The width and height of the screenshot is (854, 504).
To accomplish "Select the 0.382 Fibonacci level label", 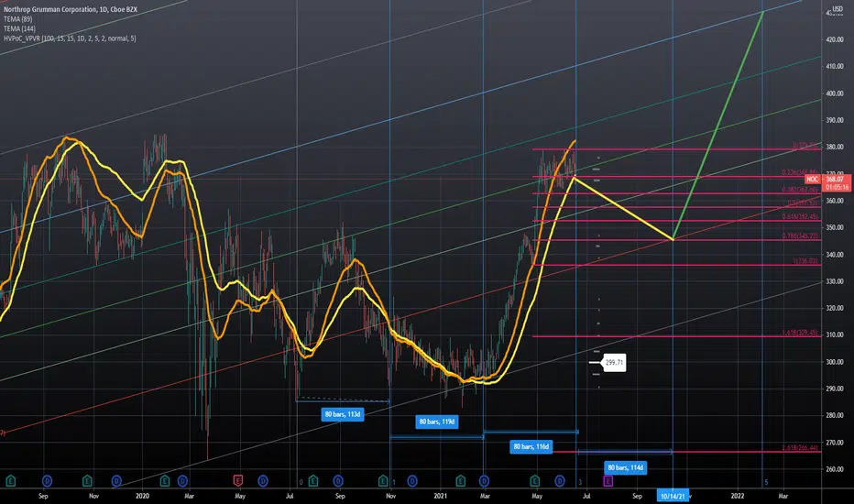I will click(x=800, y=191).
